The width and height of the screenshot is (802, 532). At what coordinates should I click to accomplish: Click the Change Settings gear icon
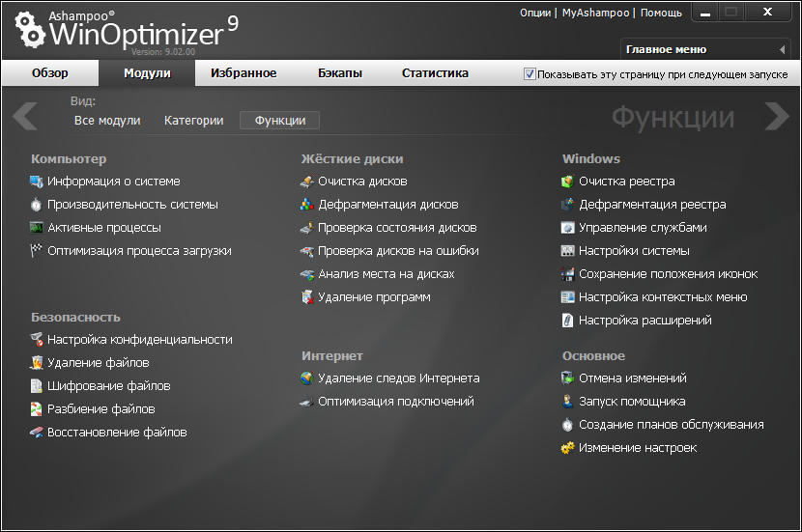[568, 448]
